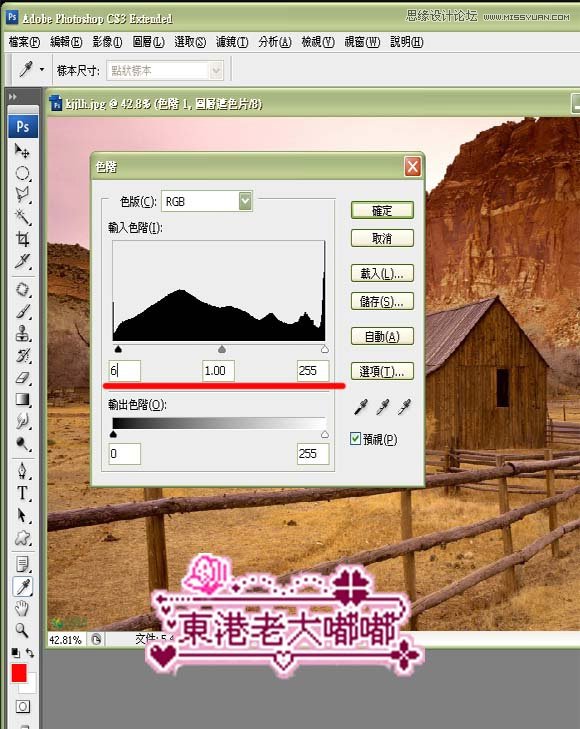The image size is (580, 729).
Task: Select the Elliptical Marquee tool
Action: pyautogui.click(x=22, y=173)
